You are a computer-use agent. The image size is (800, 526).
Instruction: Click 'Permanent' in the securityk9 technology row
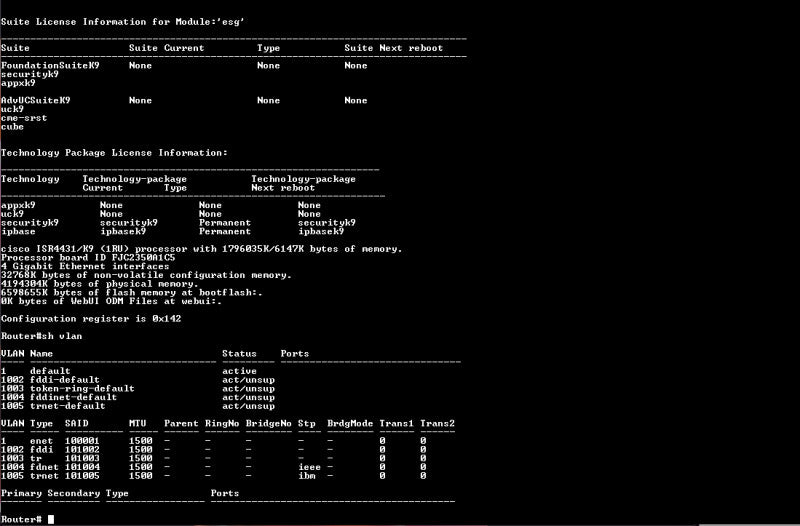[x=224, y=223]
